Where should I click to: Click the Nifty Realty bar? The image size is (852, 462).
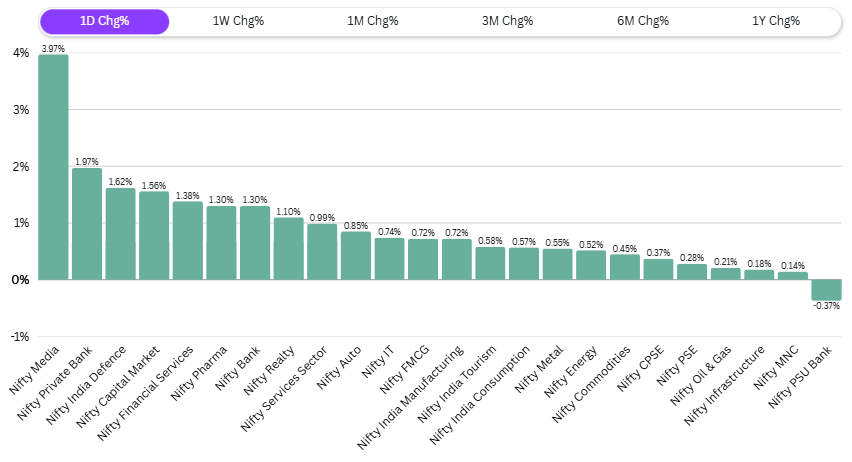click(x=288, y=249)
